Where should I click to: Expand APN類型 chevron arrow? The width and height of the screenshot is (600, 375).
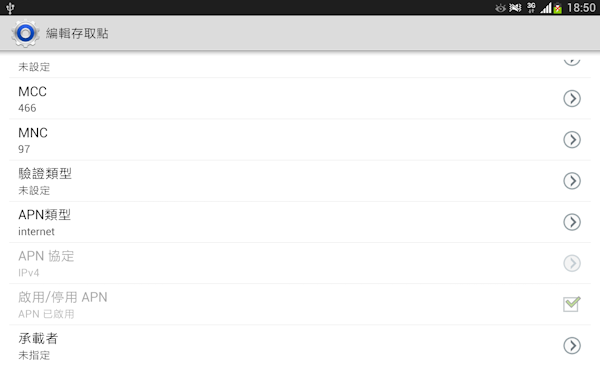pyautogui.click(x=572, y=222)
